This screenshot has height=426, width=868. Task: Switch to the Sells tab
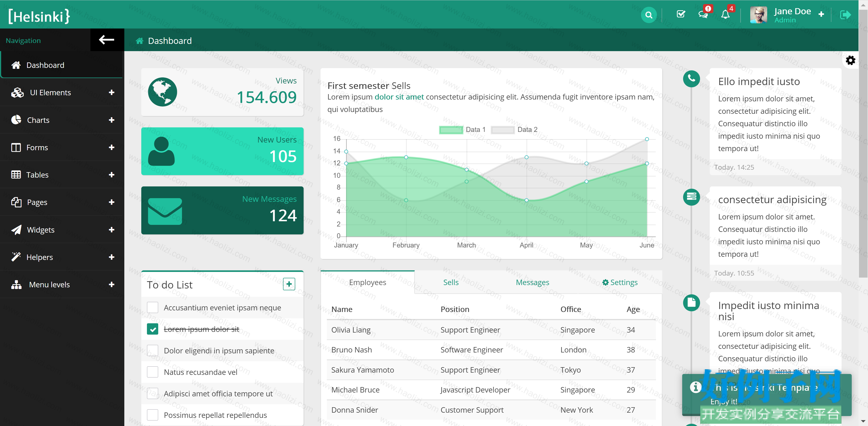[x=451, y=282]
